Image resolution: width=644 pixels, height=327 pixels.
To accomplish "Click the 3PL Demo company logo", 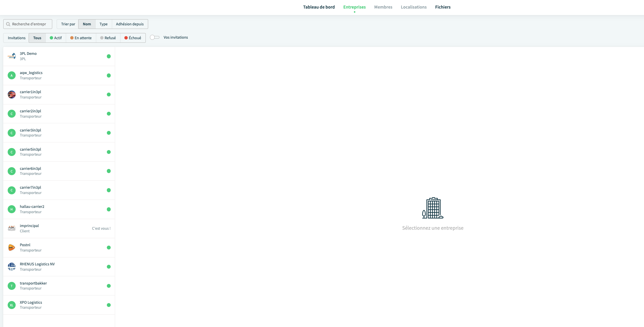I will click(12, 56).
